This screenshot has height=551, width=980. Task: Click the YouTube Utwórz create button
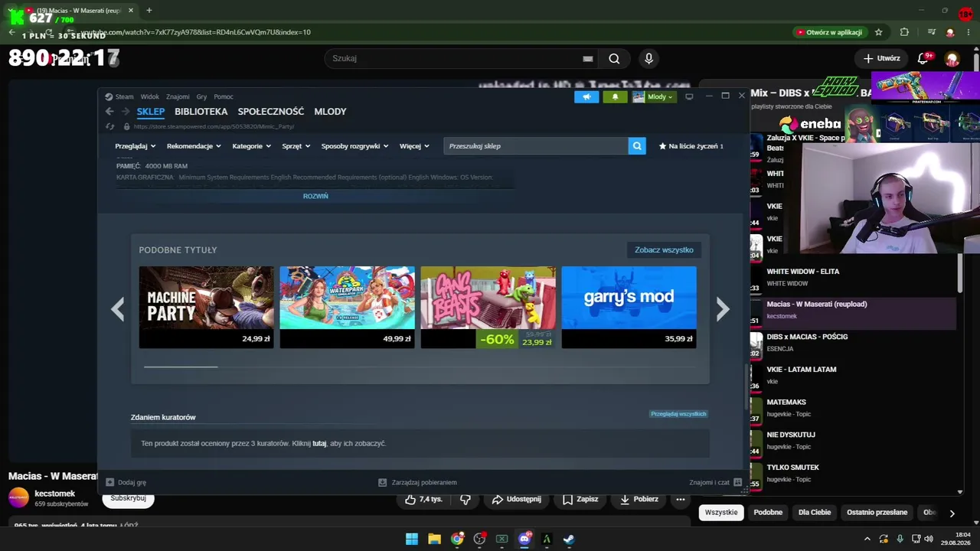coord(881,58)
